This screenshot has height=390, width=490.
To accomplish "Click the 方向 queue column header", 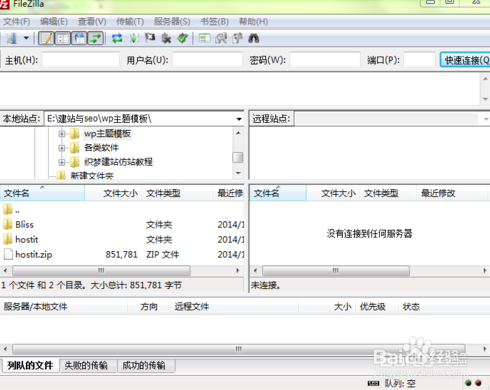I will 149,307.
